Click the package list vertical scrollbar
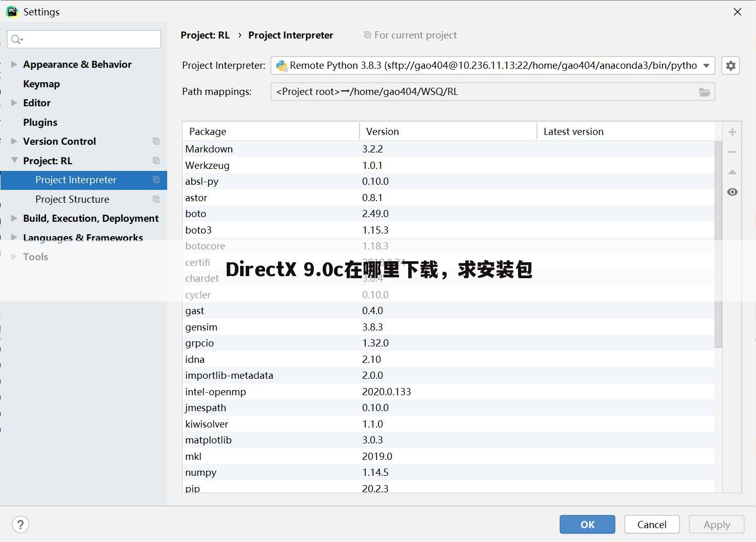756x542 pixels. point(718,244)
